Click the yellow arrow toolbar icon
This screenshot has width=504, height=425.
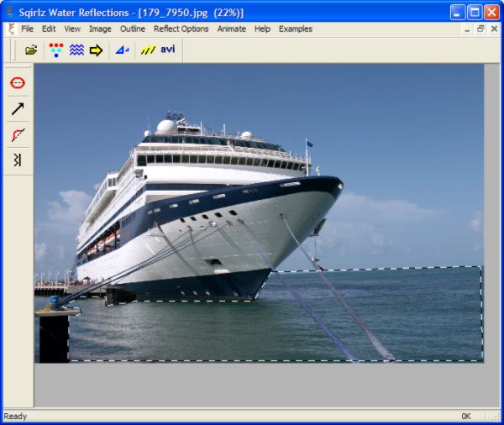click(96, 50)
